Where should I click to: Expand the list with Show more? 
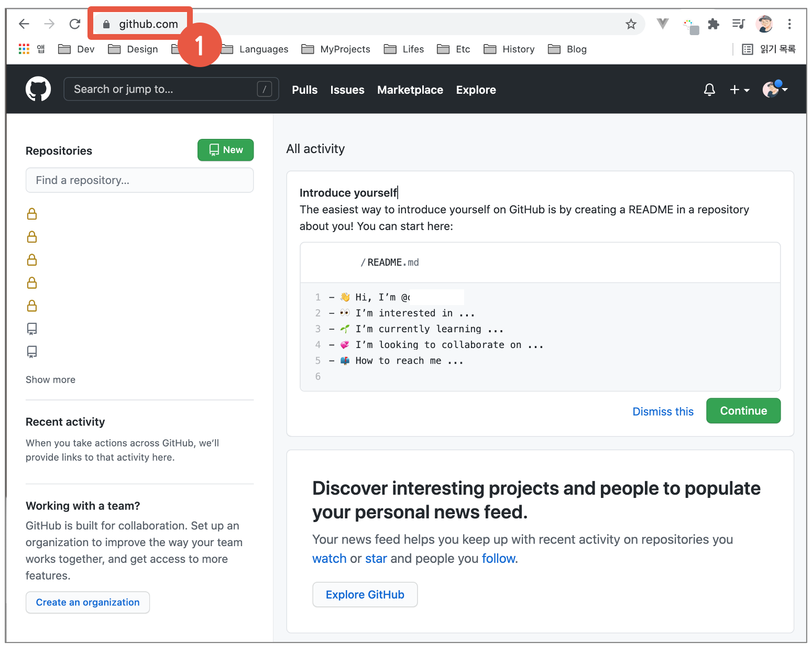[x=50, y=379]
